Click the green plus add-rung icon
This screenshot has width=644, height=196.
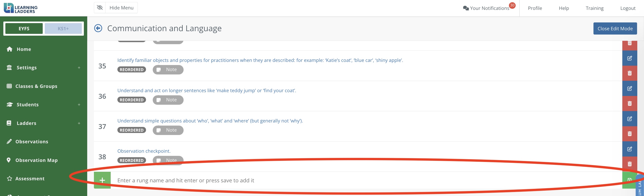tap(102, 180)
